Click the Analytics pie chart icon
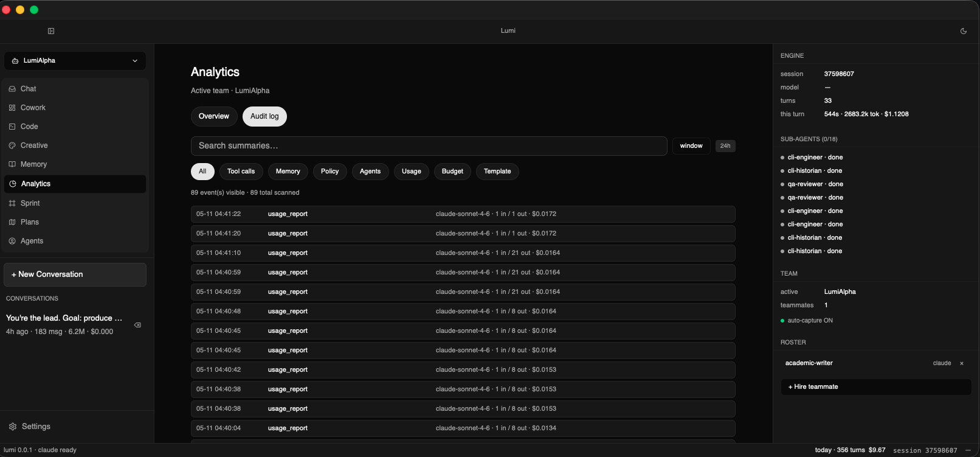Image resolution: width=980 pixels, height=457 pixels. [x=13, y=184]
